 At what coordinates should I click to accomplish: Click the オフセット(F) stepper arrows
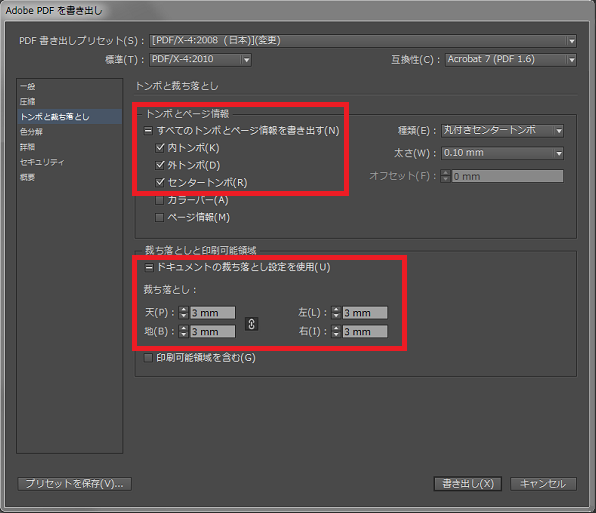pyautogui.click(x=445, y=176)
